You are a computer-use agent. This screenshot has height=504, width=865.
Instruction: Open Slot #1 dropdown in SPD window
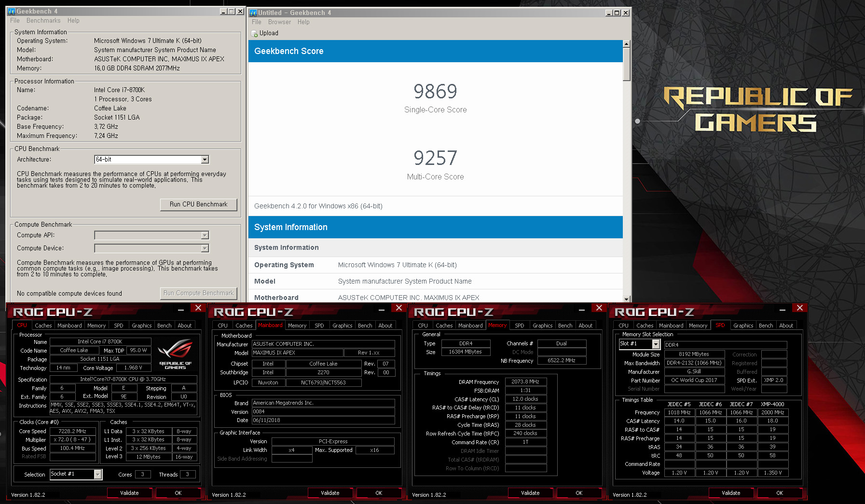[656, 344]
